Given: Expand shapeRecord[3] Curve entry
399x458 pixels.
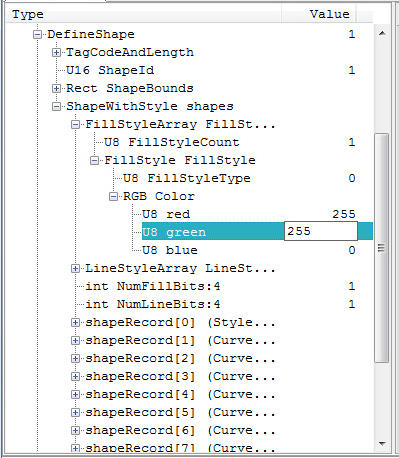Looking at the screenshot, I should 75,376.
